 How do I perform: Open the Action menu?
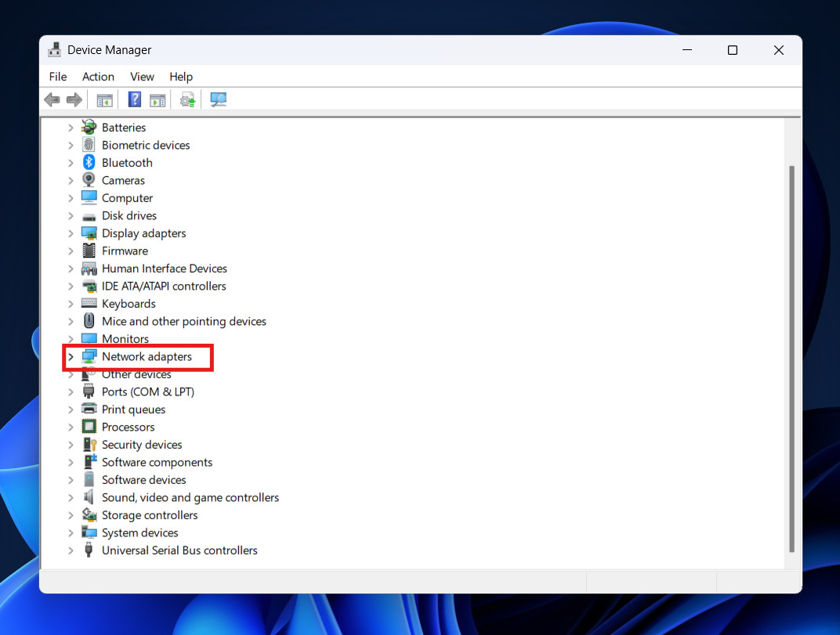[x=98, y=77]
